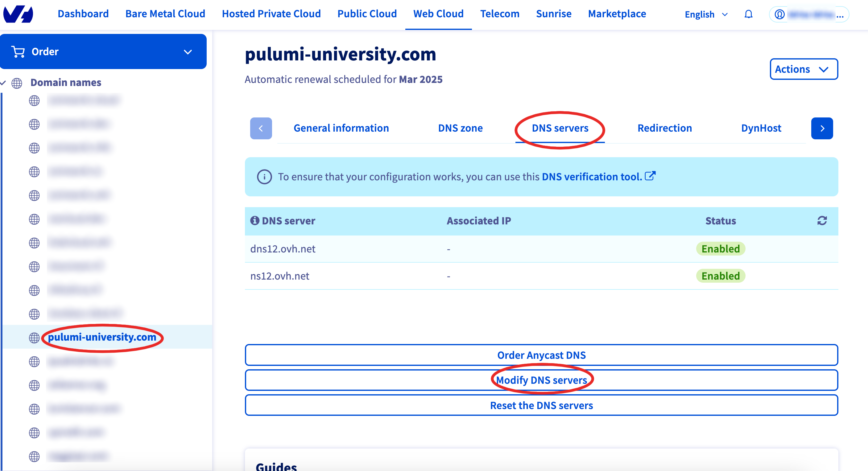Click the left navigation arrow
The image size is (868, 471).
(261, 128)
